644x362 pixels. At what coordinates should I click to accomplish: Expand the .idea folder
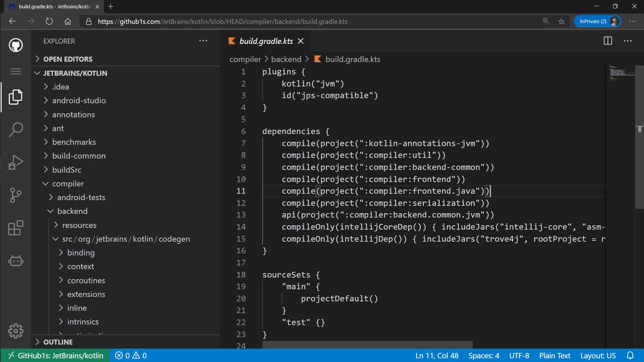click(126, 86)
